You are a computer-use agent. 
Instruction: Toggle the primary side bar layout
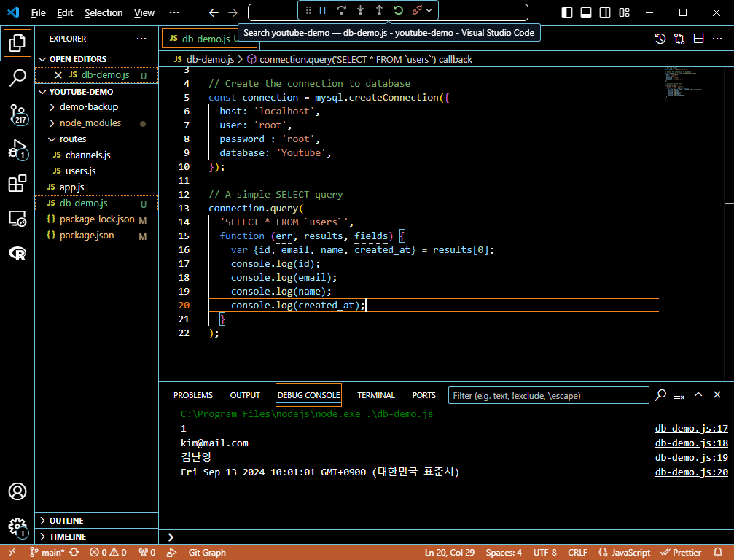point(567,12)
